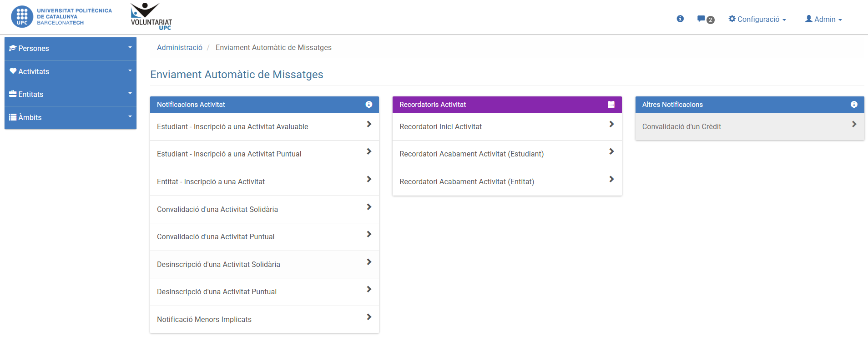Open the Admin user menu
868x342 pixels.
click(x=823, y=19)
